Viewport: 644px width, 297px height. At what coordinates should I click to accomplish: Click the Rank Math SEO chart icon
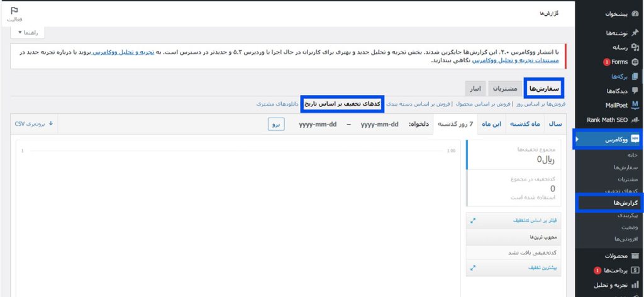(635, 120)
